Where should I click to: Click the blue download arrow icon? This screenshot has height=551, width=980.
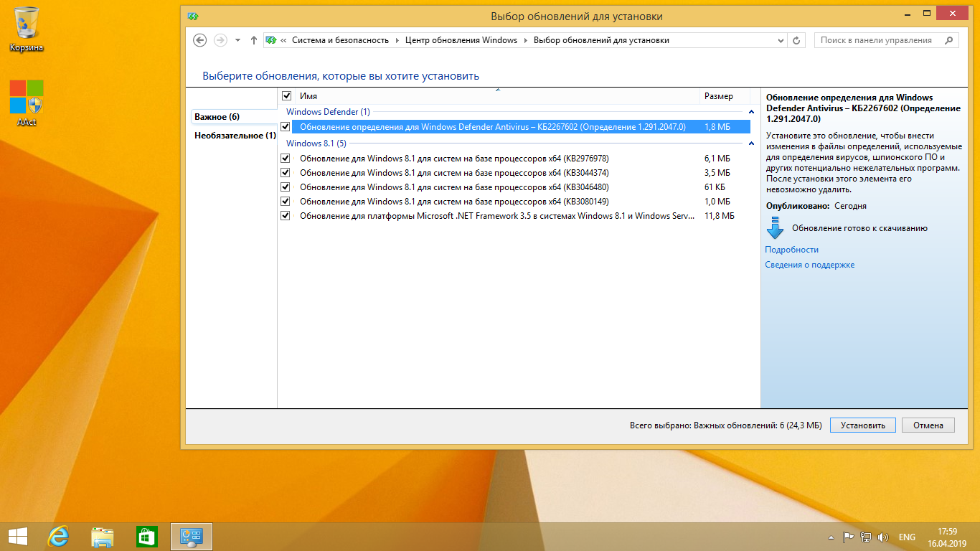coord(776,228)
